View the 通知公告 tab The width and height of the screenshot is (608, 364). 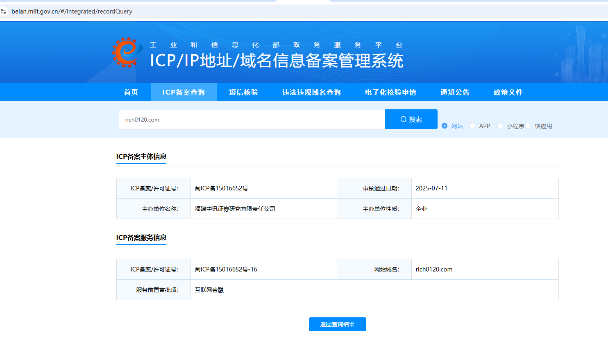[x=455, y=92]
